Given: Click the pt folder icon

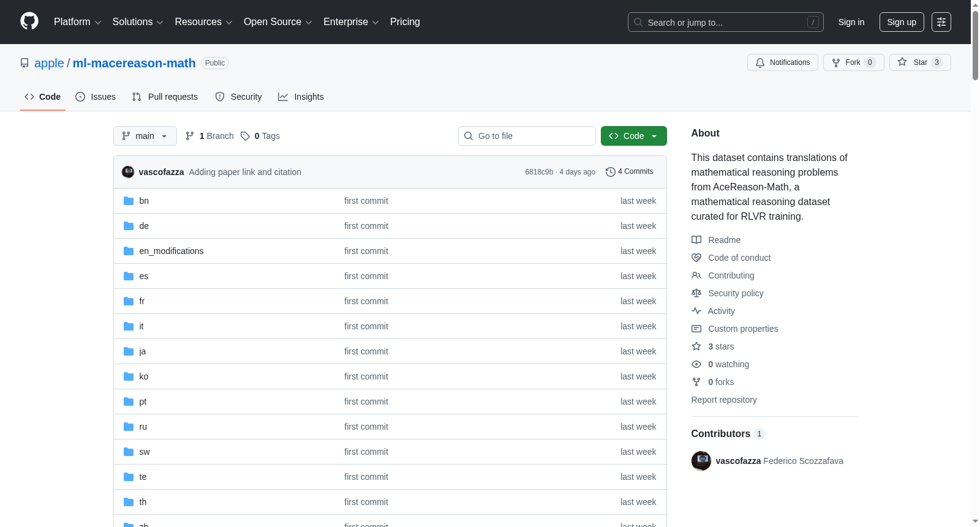Looking at the screenshot, I should (129, 402).
